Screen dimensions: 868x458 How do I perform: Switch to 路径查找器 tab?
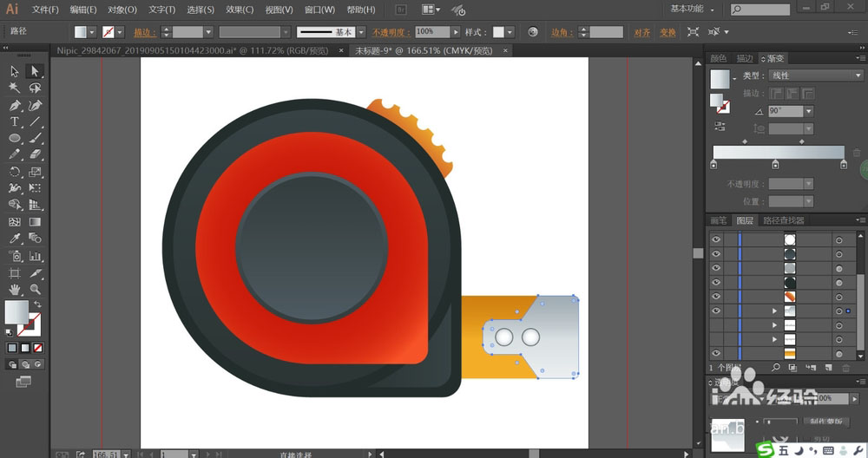point(783,220)
